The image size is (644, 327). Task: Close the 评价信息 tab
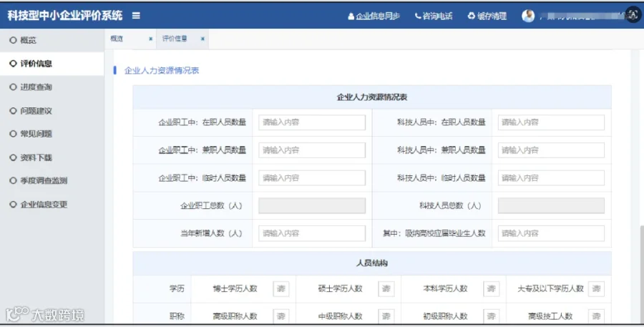203,39
